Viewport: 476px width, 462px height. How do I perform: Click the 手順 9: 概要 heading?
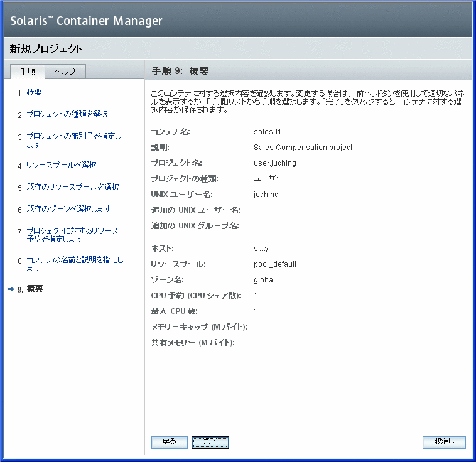(180, 72)
